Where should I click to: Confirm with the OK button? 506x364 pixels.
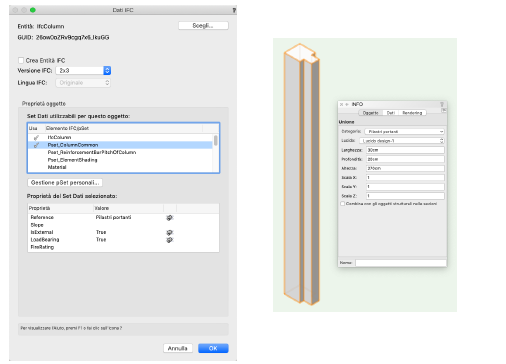213,348
